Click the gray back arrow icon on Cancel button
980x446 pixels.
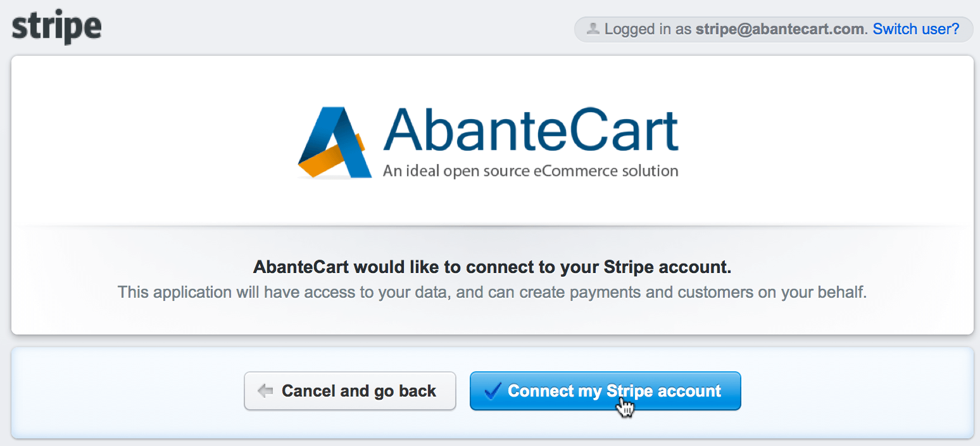265,392
